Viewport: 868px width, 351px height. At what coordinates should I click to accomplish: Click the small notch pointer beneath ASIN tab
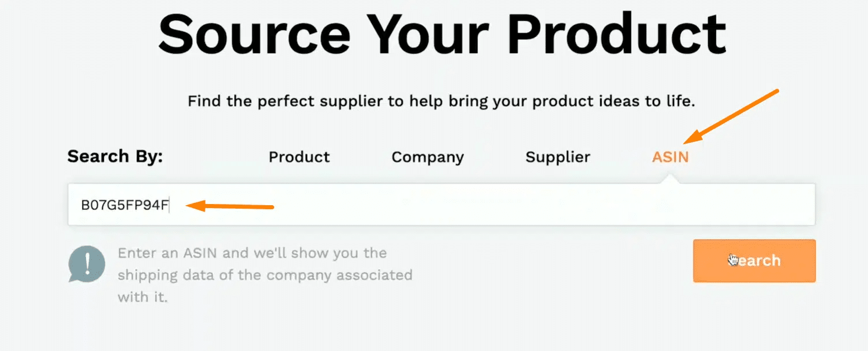coord(670,180)
